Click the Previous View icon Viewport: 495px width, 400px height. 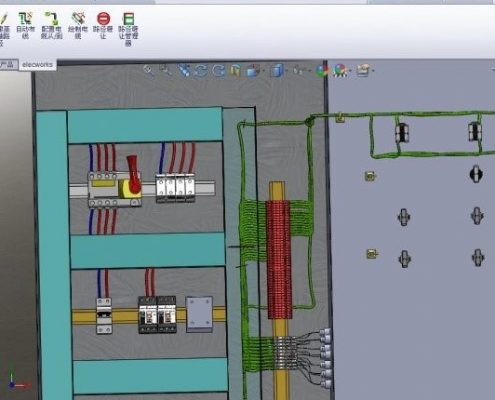tap(183, 71)
